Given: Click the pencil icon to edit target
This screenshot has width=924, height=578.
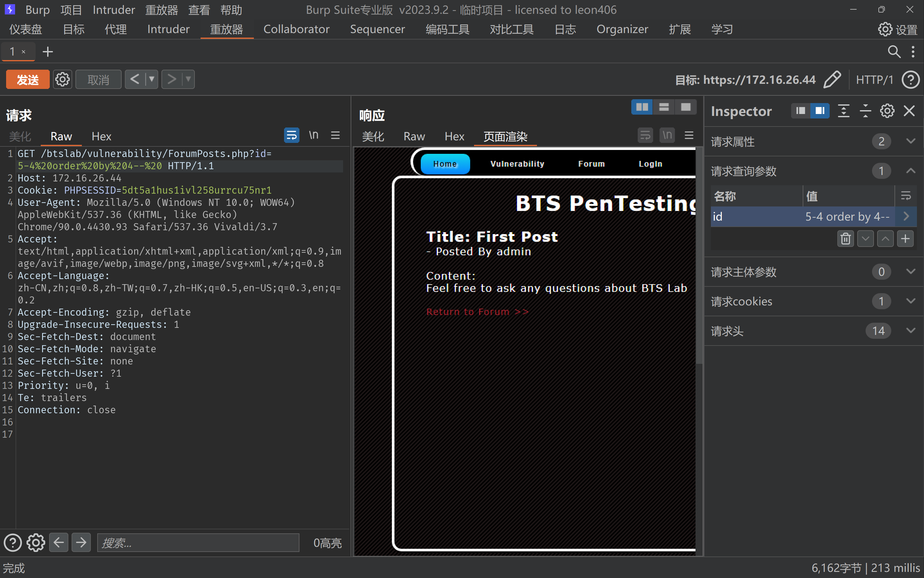Looking at the screenshot, I should click(832, 80).
